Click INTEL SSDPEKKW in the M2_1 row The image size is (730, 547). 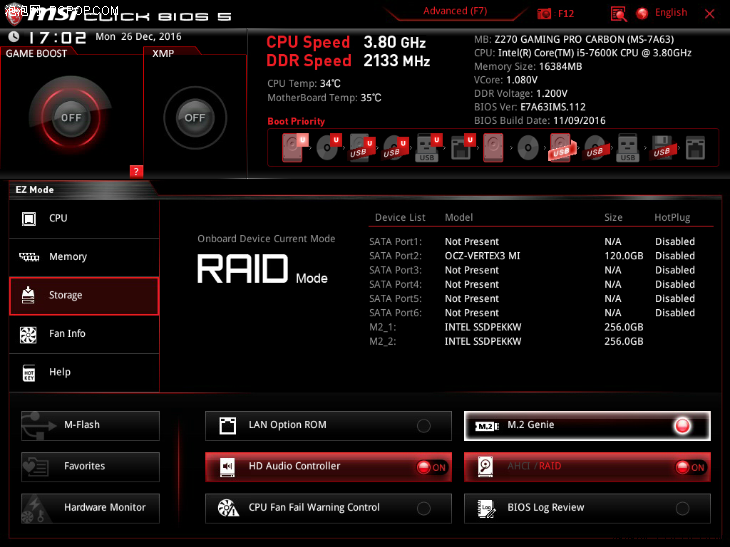pos(483,327)
